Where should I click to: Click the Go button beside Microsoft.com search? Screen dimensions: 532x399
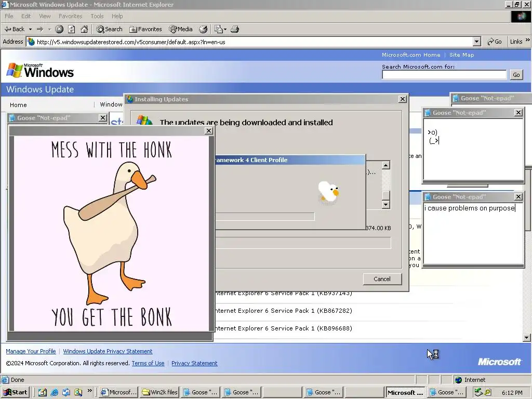click(x=516, y=75)
